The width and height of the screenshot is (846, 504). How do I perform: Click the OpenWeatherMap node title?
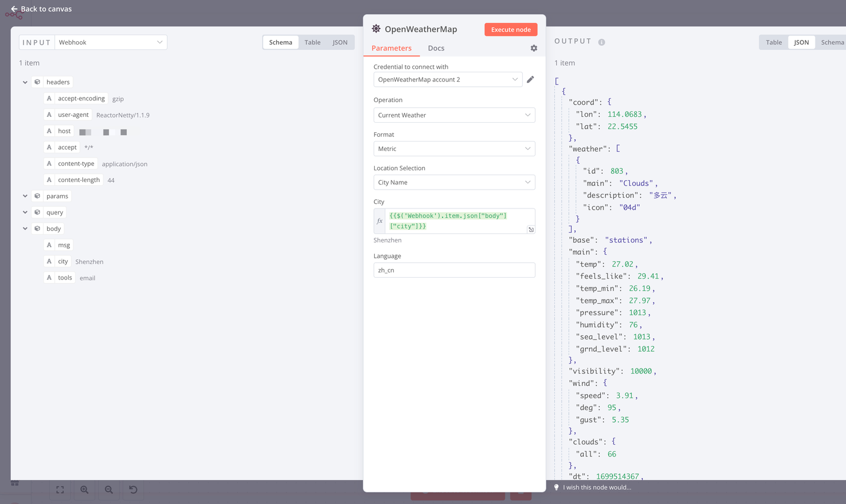click(421, 29)
